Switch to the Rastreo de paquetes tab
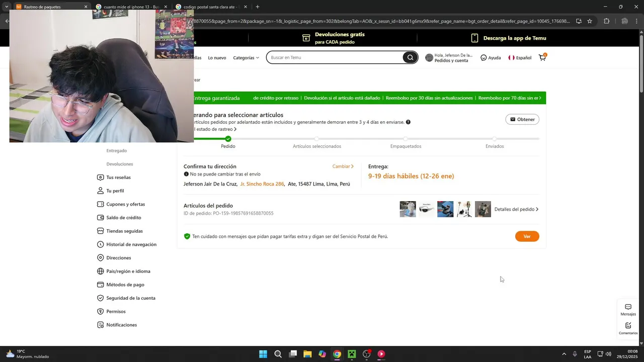 tap(51, 7)
